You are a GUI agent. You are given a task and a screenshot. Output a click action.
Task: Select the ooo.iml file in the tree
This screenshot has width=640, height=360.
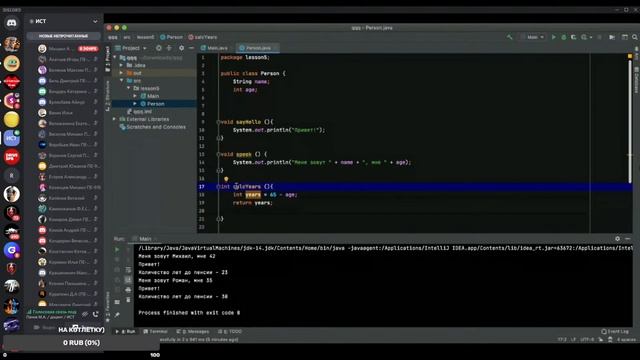139,111
